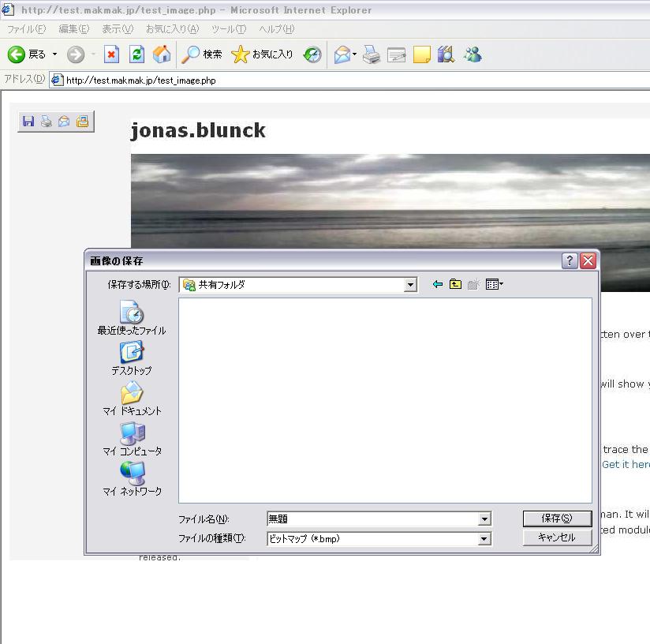Click the ファイル名 text field
650x644 pixels.
(x=372, y=519)
